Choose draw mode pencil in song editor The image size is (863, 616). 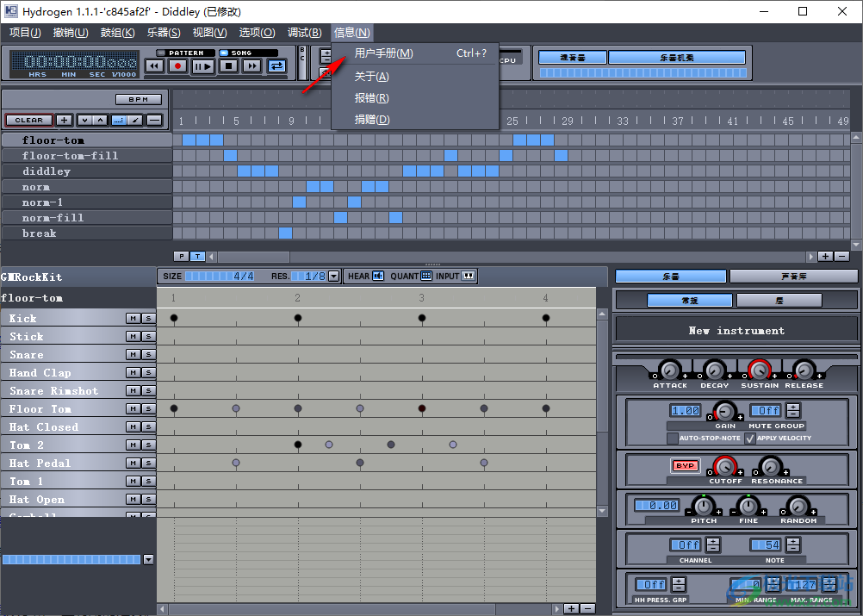(x=135, y=120)
